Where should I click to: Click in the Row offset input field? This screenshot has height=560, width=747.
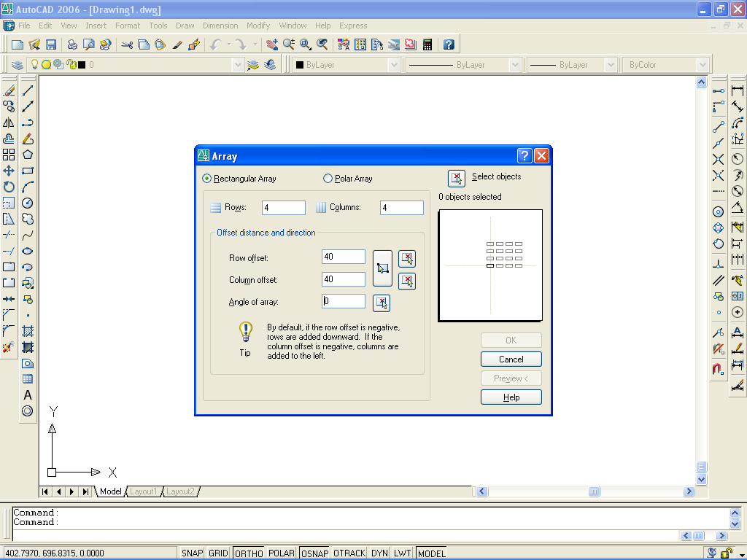click(344, 257)
